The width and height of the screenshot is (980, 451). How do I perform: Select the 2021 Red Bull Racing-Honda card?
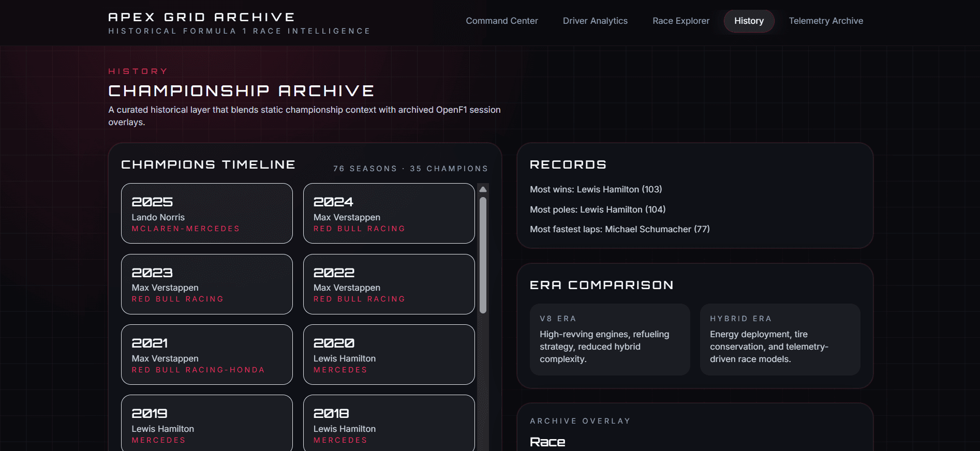(207, 354)
